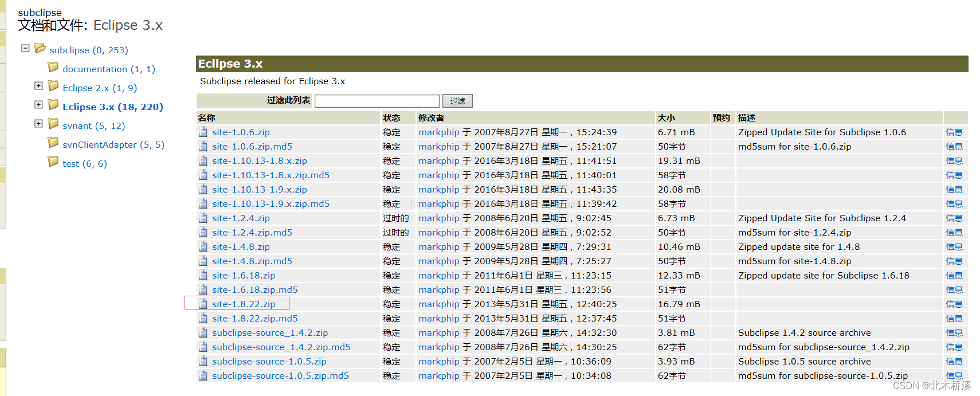Download site-1.6.18.zip file link
Image resolution: width=980 pixels, height=396 pixels.
tap(244, 276)
